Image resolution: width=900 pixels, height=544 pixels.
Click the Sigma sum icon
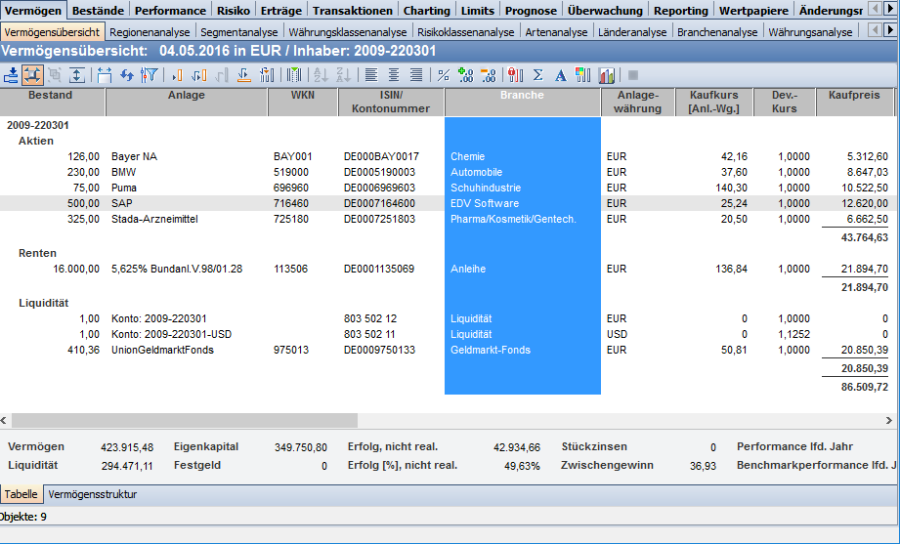tap(537, 75)
